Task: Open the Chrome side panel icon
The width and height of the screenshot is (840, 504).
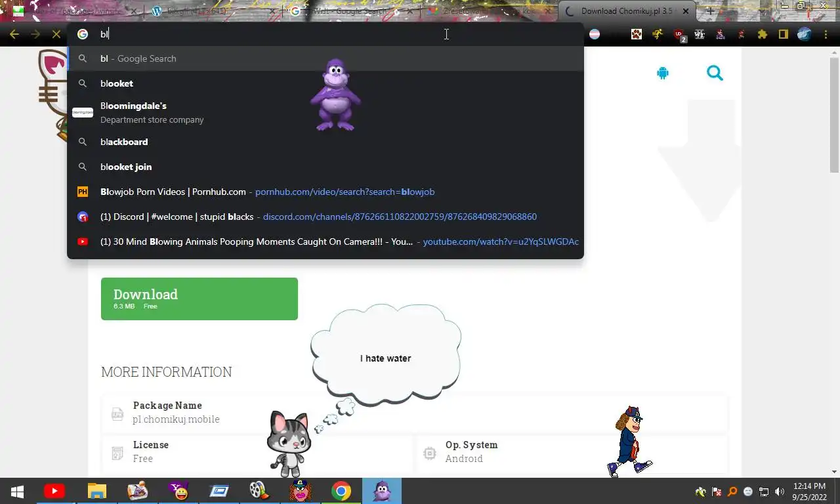Action: pos(783,34)
